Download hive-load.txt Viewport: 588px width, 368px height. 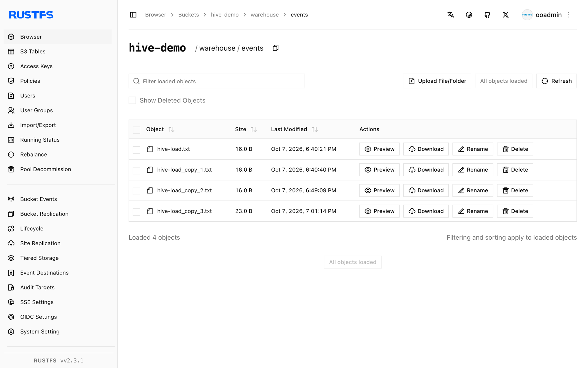(x=426, y=149)
